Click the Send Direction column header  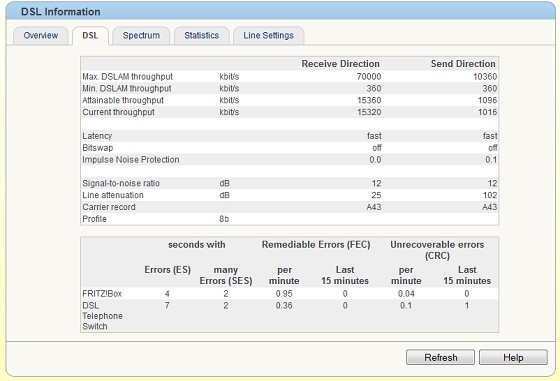pyautogui.click(x=463, y=64)
